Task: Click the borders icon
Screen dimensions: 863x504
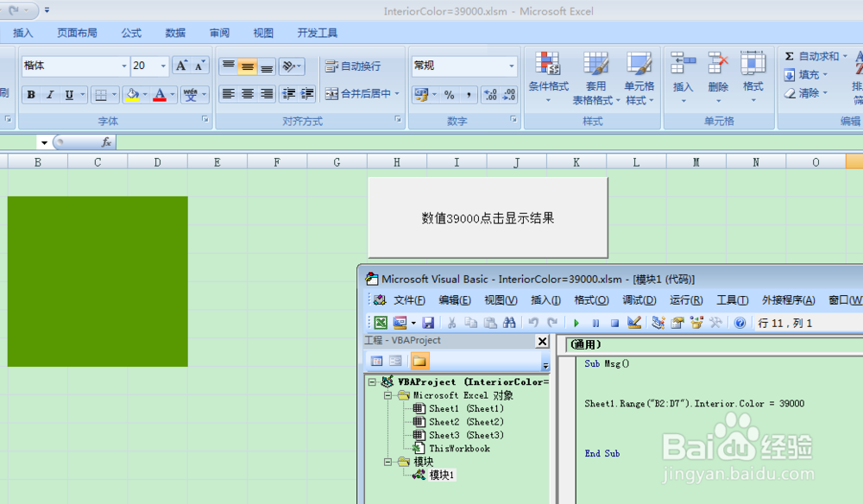Action: [x=101, y=95]
